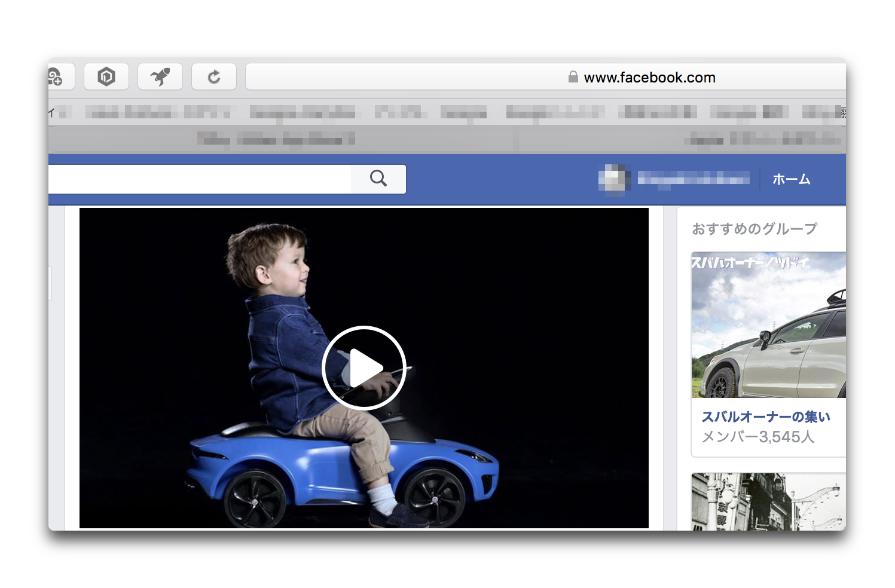Click the www.facebook.com address bar

(545, 77)
